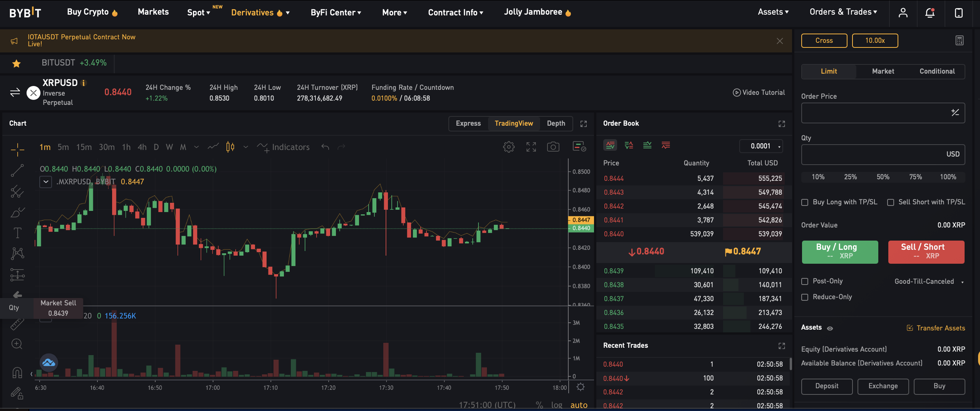Toggle assets balance visibility eye
980x411 pixels.
point(830,328)
